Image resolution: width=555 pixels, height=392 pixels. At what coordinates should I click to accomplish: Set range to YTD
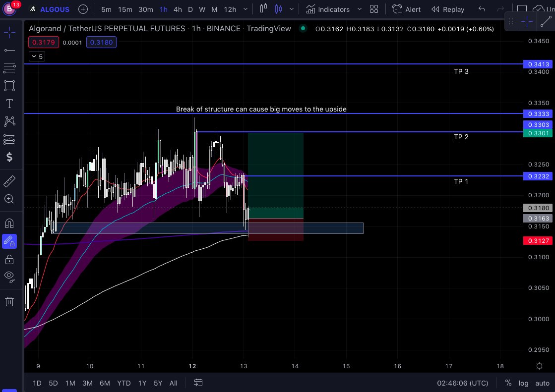pos(124,383)
